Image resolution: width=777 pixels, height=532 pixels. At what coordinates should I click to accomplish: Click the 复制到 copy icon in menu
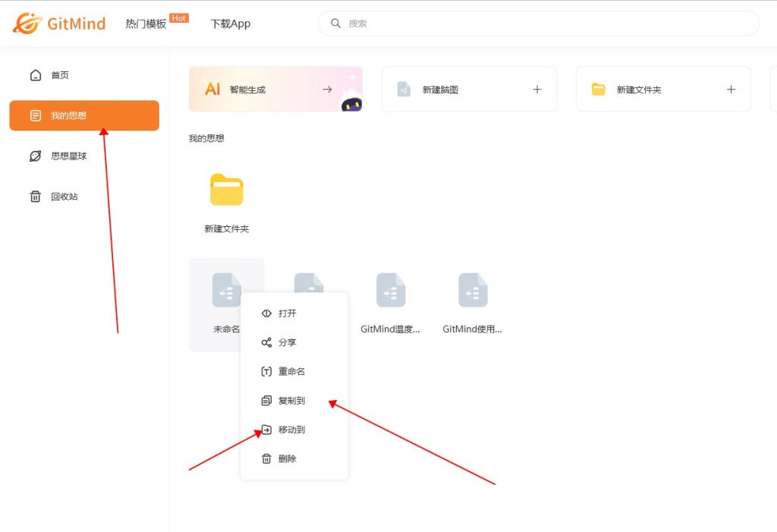[x=266, y=401]
